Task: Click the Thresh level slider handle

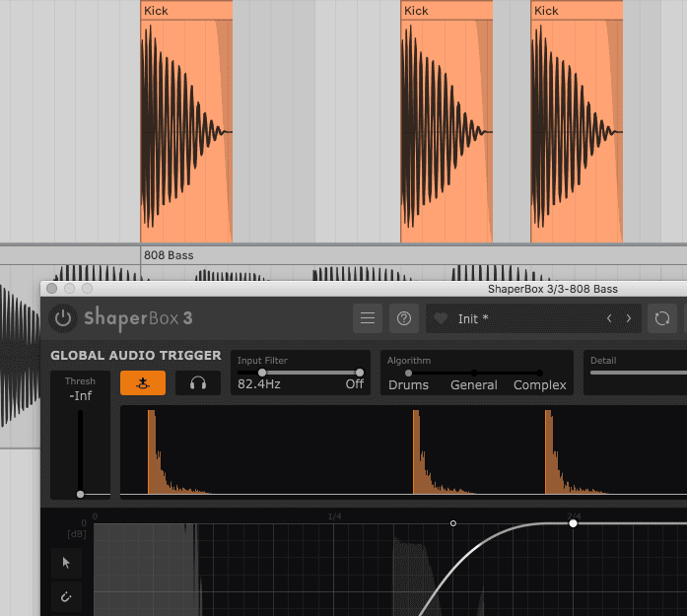Action: [80, 494]
